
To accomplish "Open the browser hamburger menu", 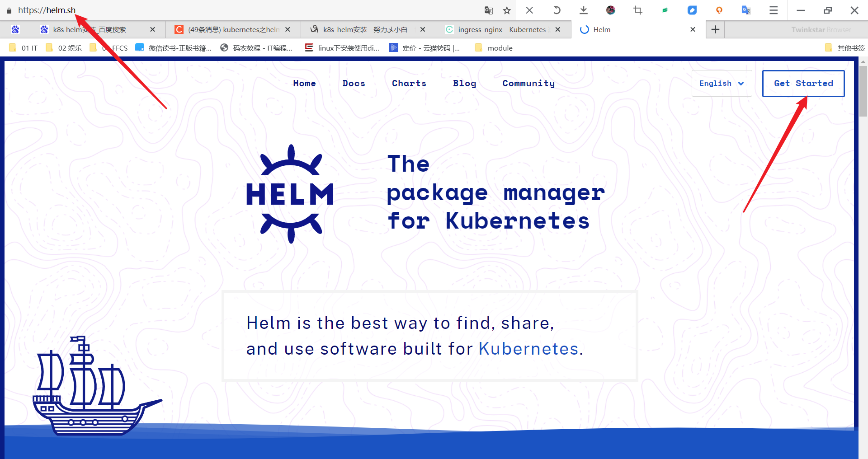I will 774,10.
